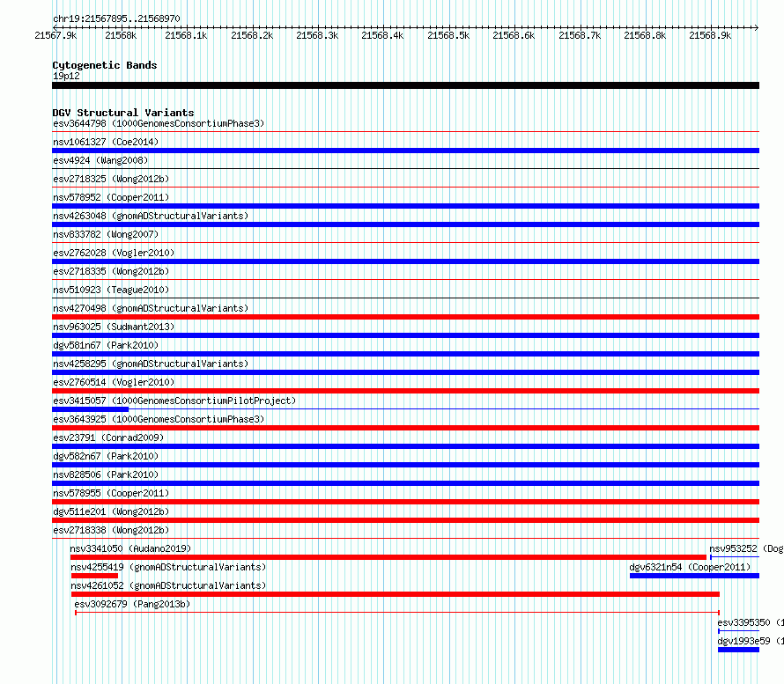The width and height of the screenshot is (784, 684).
Task: Click the chr19:21567895..21568970 coordinate label
Action: pyautogui.click(x=116, y=18)
